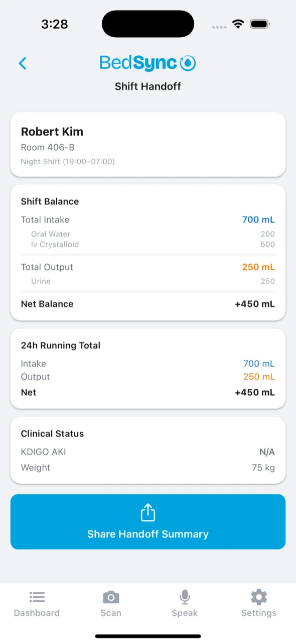Activate the Speak microphone icon
This screenshot has height=644, width=296.
[x=185, y=597]
